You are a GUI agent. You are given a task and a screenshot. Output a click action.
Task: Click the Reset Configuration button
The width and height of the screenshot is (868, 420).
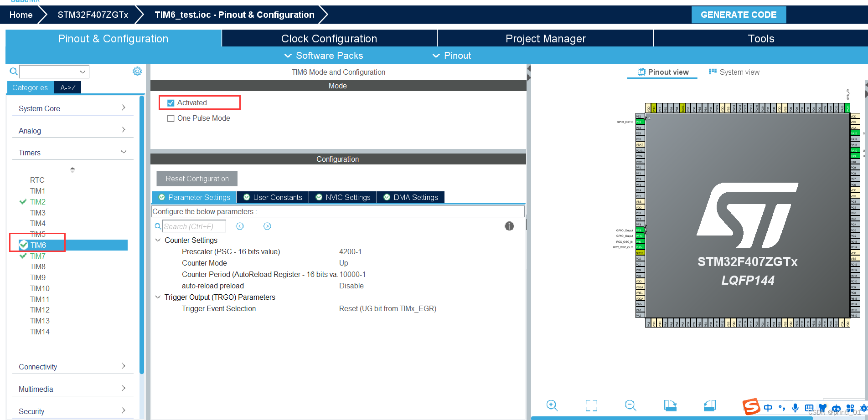pyautogui.click(x=197, y=179)
